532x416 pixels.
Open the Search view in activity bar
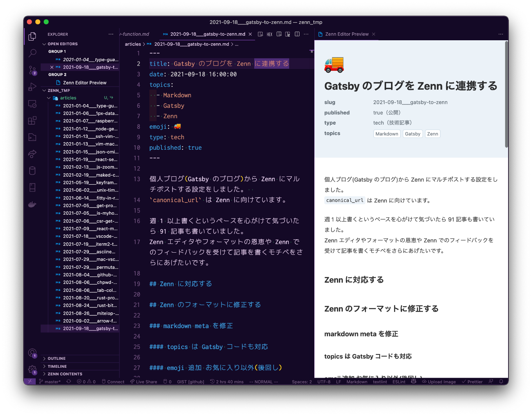pyautogui.click(x=32, y=53)
